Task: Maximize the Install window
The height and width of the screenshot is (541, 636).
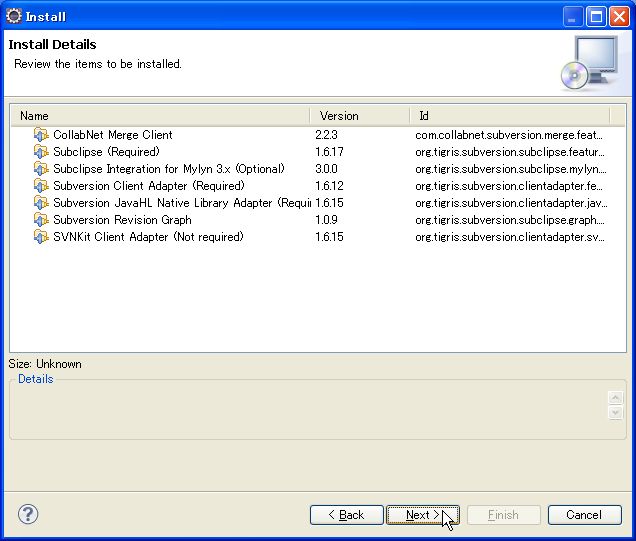Action: (x=596, y=17)
